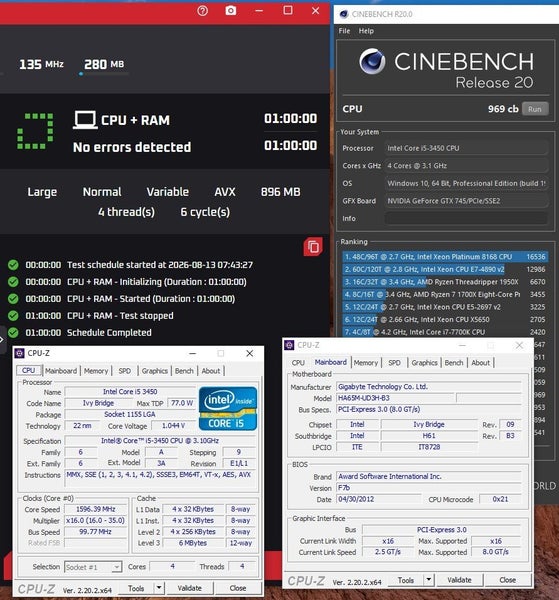
Task: Click the Multiplier x16.0 value
Action: pyautogui.click(x=95, y=520)
